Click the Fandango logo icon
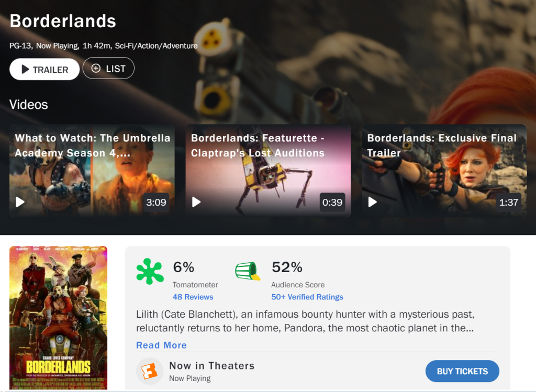Screen dimensions: 536x392 [149, 371]
